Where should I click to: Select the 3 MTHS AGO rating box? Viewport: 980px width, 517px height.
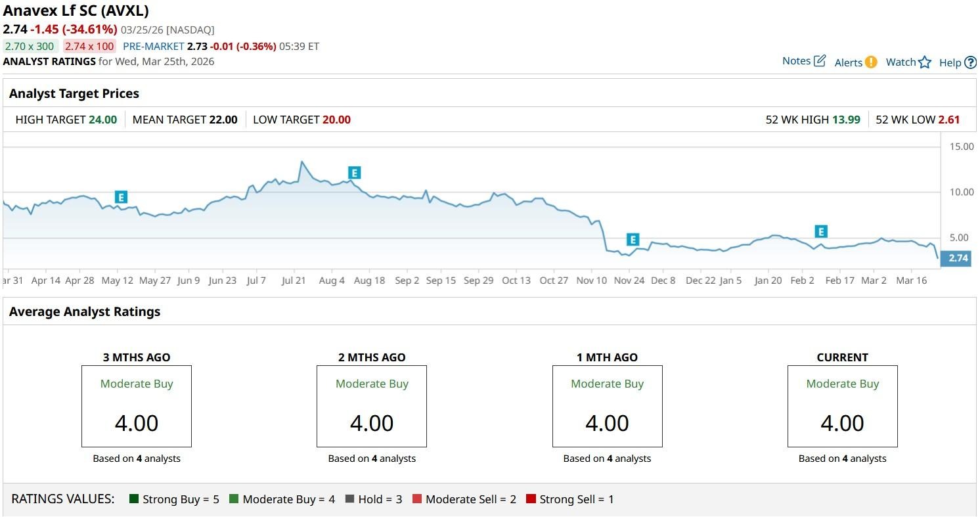point(137,406)
